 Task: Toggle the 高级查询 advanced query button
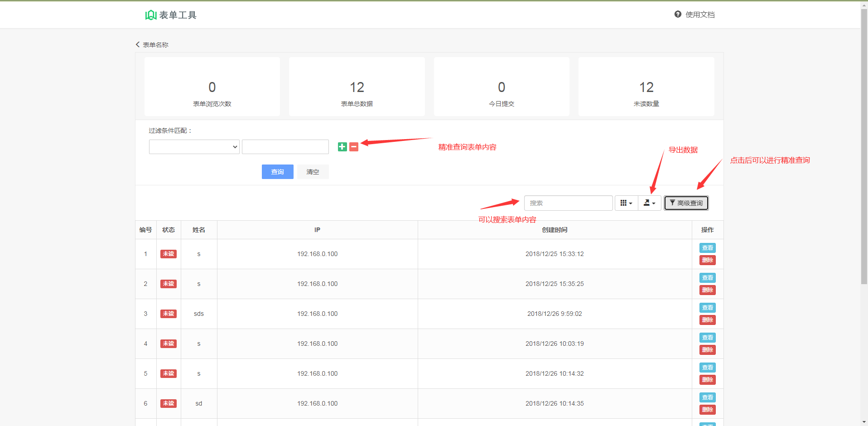tap(686, 203)
